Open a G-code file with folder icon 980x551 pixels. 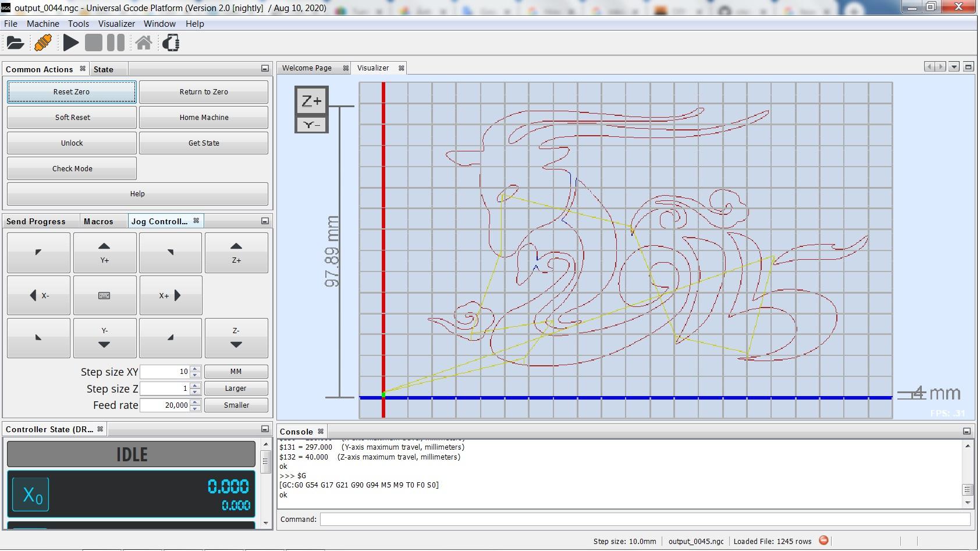(15, 43)
